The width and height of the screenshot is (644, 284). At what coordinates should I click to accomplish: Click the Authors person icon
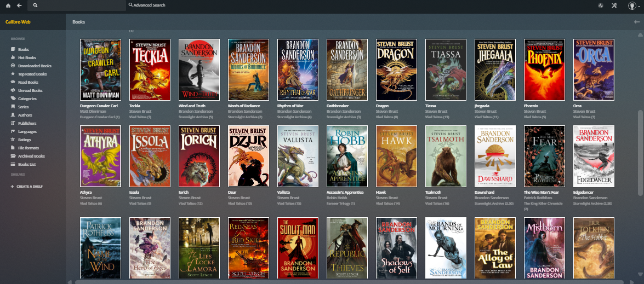coord(13,115)
